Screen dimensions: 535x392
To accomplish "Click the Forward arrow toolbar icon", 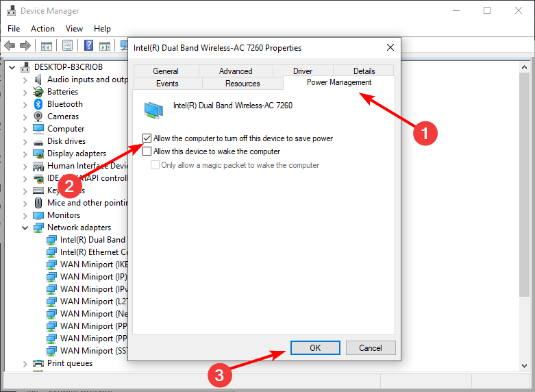I will pos(25,45).
